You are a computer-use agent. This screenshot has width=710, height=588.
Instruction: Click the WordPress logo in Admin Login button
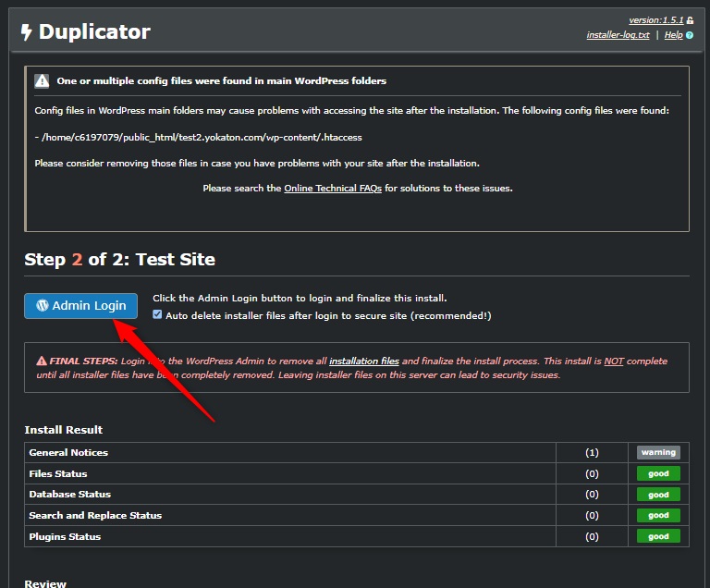42,306
